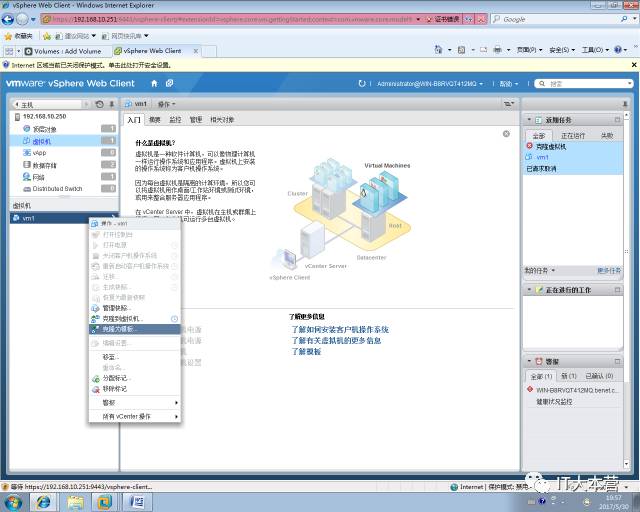
Task: Click the red error icon on clone task
Action: (x=529, y=146)
